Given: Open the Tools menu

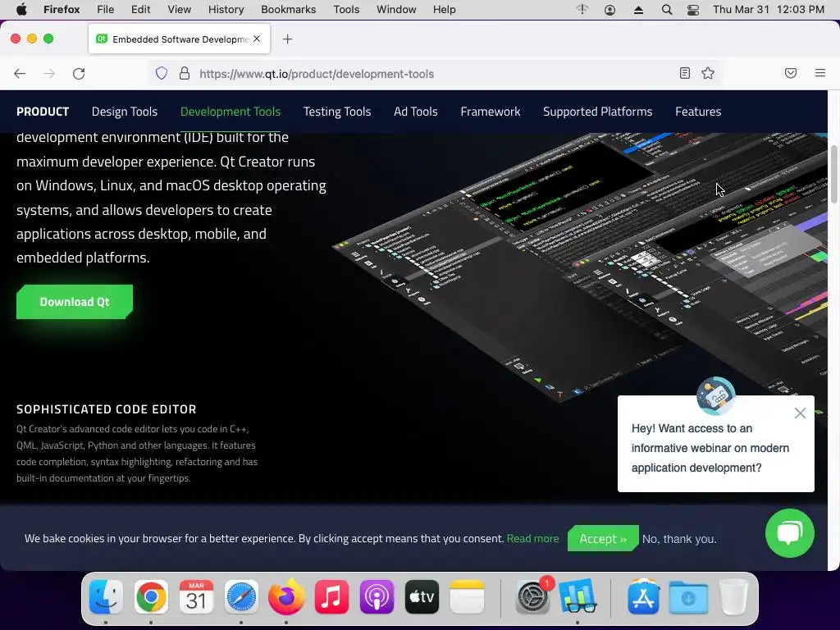Looking at the screenshot, I should (346, 10).
